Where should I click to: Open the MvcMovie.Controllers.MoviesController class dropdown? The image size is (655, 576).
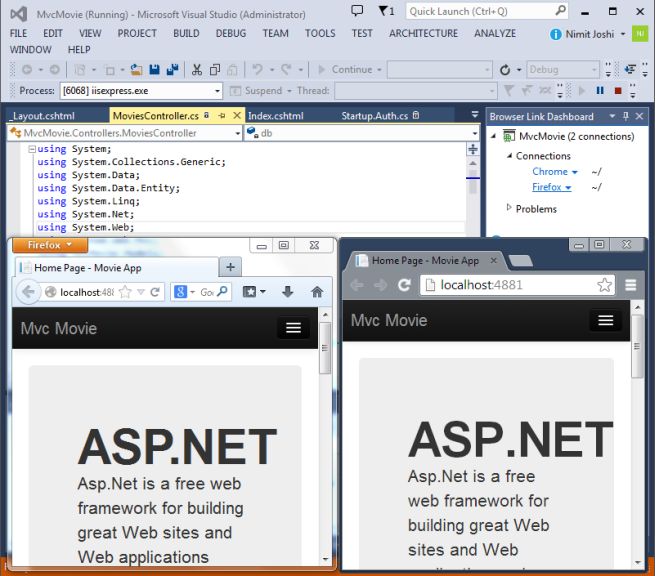coord(124,133)
